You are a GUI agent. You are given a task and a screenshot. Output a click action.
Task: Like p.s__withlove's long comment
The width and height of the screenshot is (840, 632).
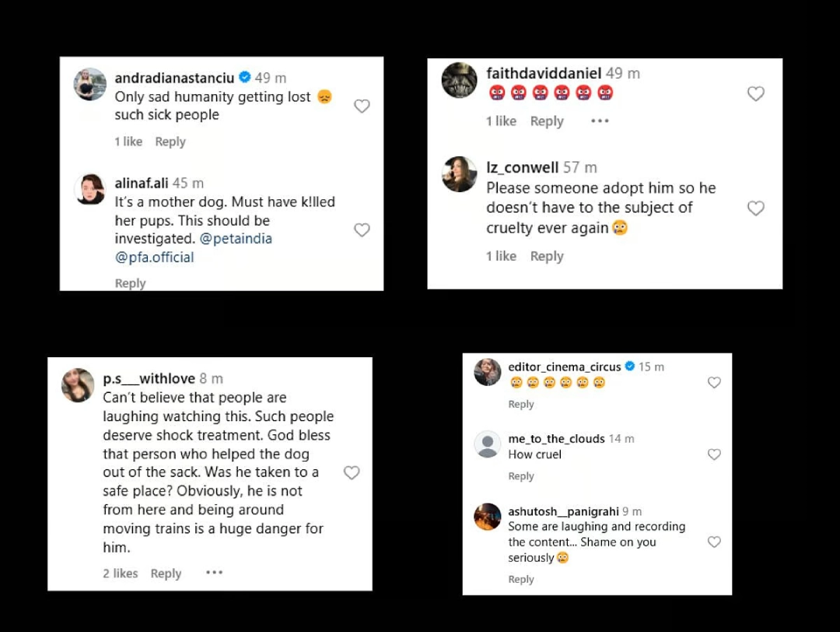pos(352,472)
